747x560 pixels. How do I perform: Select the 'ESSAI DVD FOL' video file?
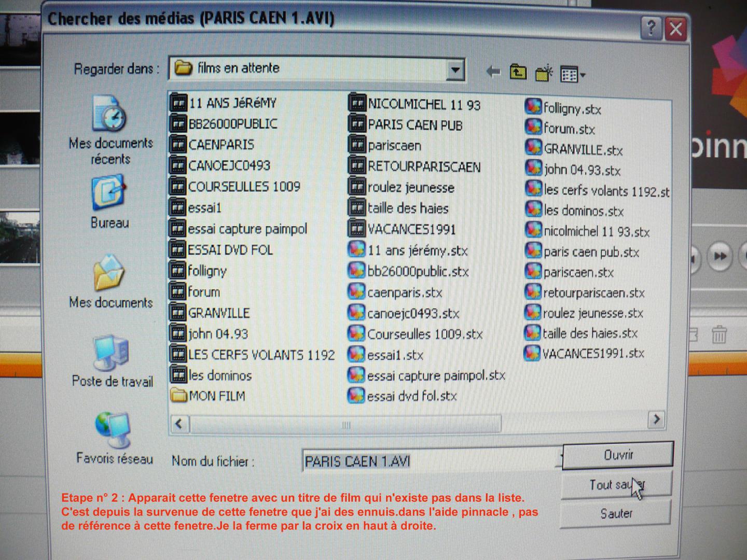coord(221,250)
